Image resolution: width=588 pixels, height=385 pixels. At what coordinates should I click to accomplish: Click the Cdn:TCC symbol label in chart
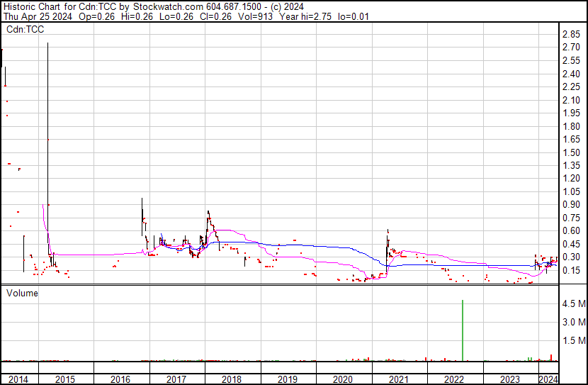click(x=25, y=29)
